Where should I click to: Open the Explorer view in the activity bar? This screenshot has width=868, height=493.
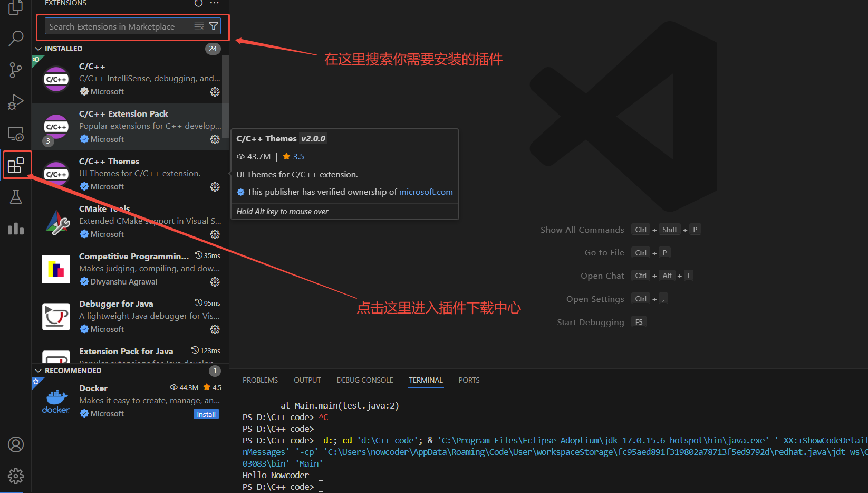click(x=15, y=8)
